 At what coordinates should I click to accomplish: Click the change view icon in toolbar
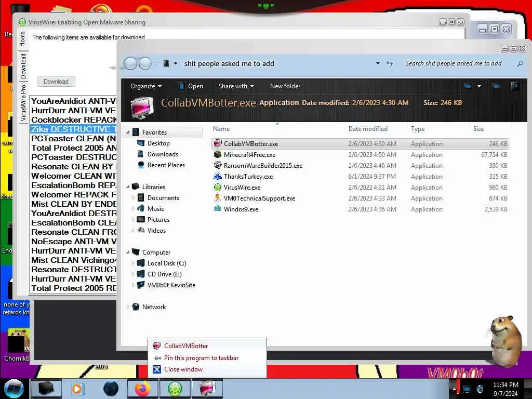[x=468, y=86]
